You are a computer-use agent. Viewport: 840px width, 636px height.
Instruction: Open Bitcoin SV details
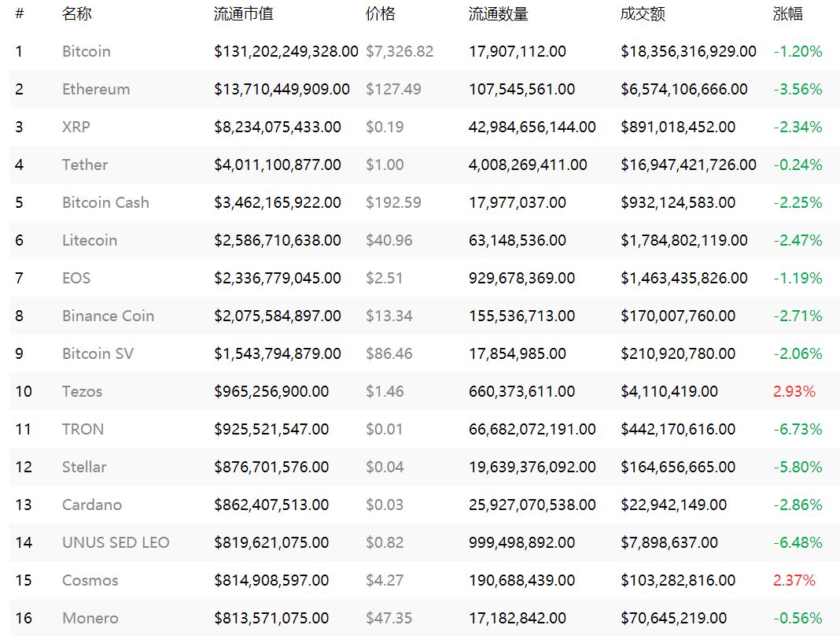(x=98, y=354)
